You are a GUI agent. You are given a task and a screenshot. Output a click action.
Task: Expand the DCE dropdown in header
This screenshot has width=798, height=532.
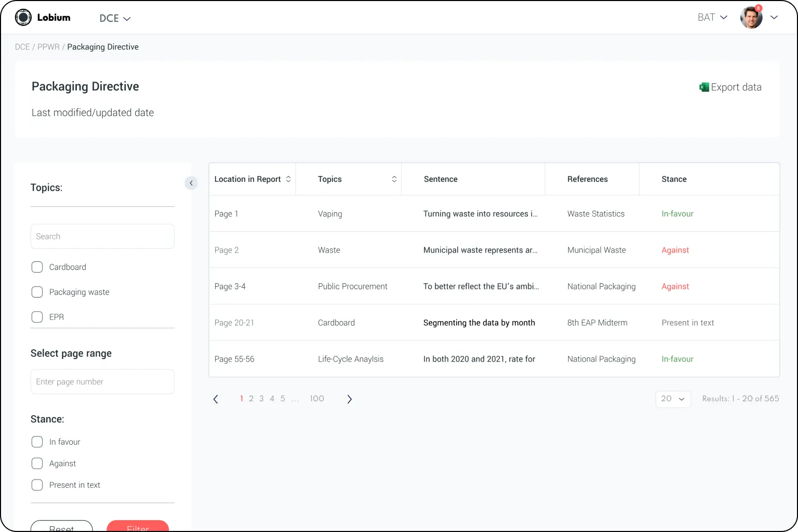click(115, 18)
